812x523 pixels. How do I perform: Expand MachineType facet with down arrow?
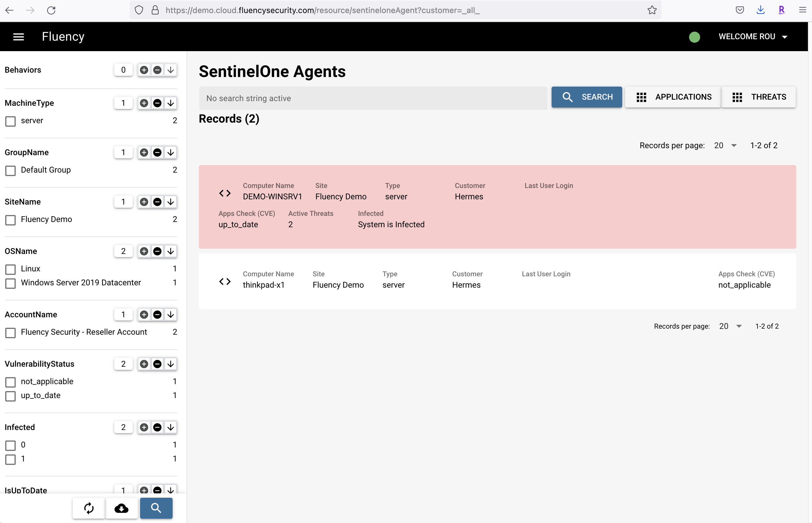point(171,103)
